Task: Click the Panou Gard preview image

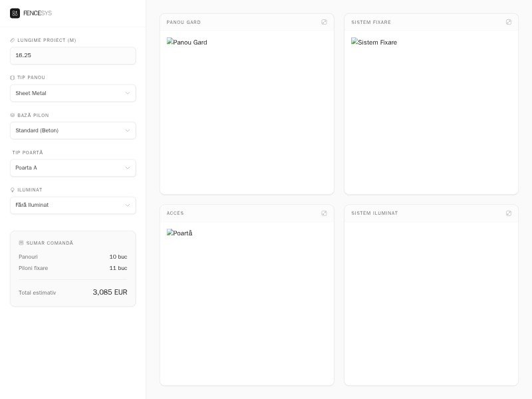Action: (187, 43)
